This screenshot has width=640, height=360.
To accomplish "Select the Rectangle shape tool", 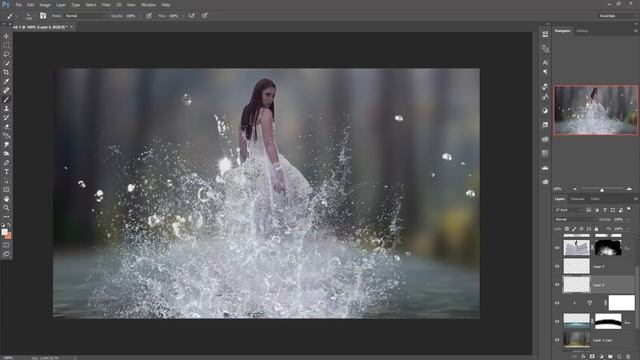I will pos(6,189).
